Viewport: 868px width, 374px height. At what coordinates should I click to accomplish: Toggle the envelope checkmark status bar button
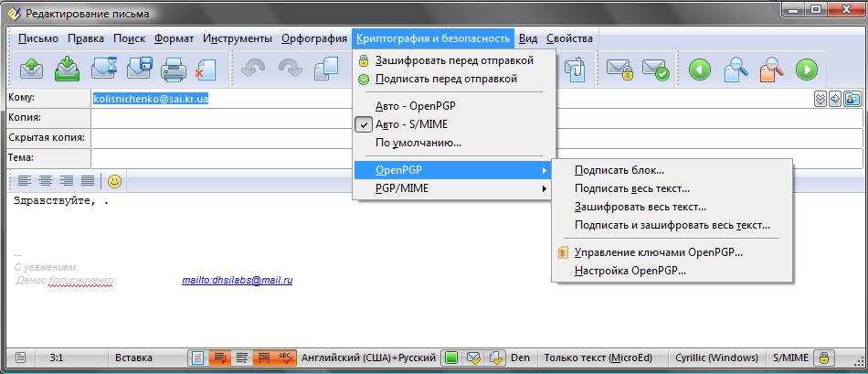(x=473, y=358)
